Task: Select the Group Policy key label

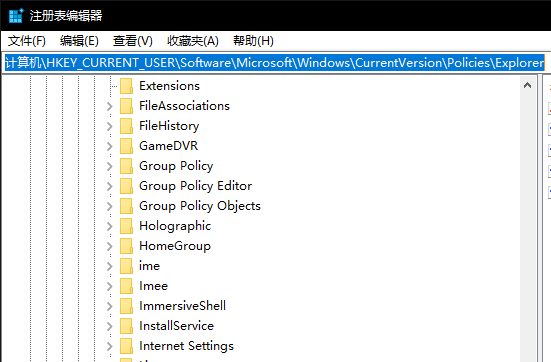Action: 176,166
